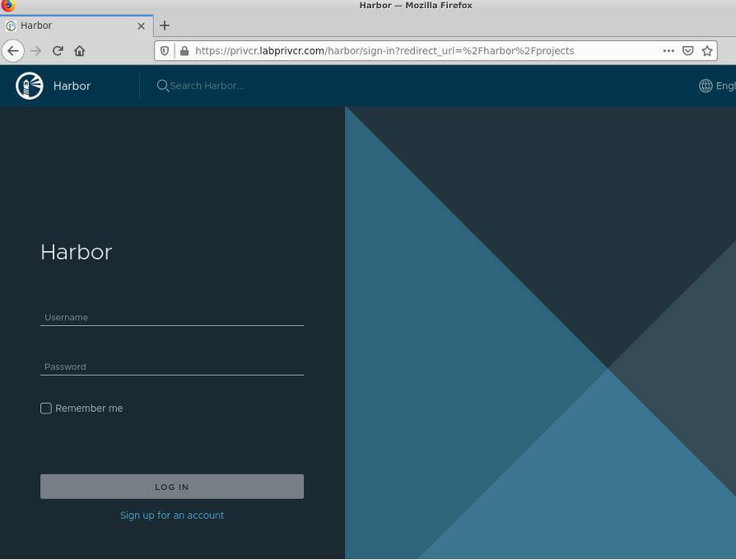Tick the Remember me checkbox
Screen dimensions: 736x560
[46, 408]
